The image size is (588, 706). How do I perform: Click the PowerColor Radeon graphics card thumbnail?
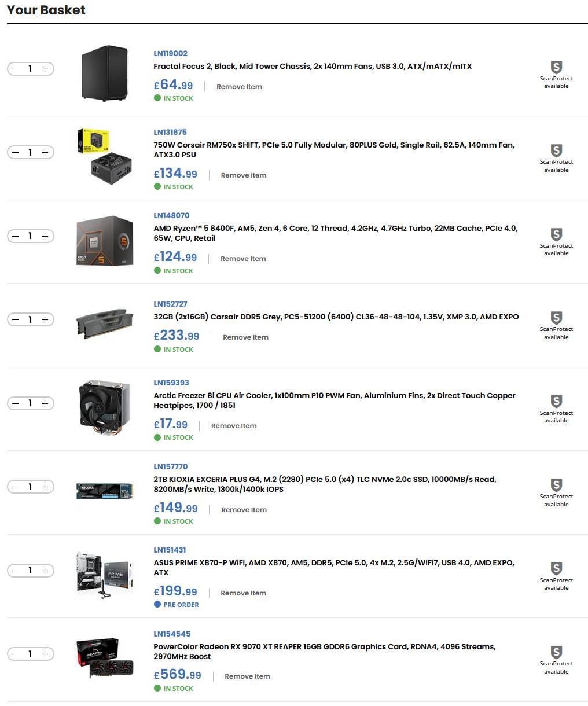pyautogui.click(x=105, y=659)
